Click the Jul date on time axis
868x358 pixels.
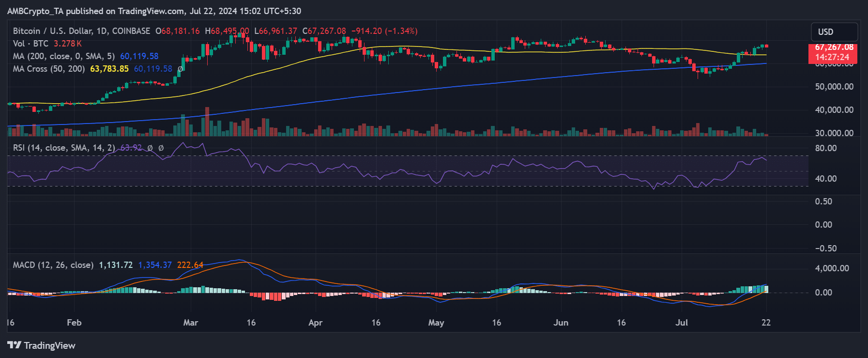682,323
